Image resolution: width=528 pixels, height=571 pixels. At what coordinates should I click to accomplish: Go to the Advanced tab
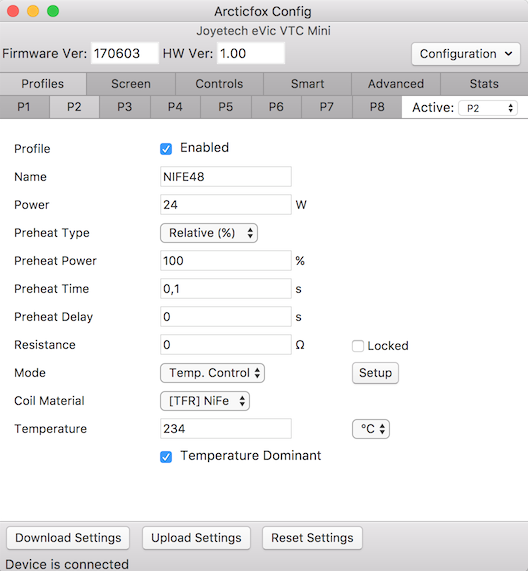[396, 84]
